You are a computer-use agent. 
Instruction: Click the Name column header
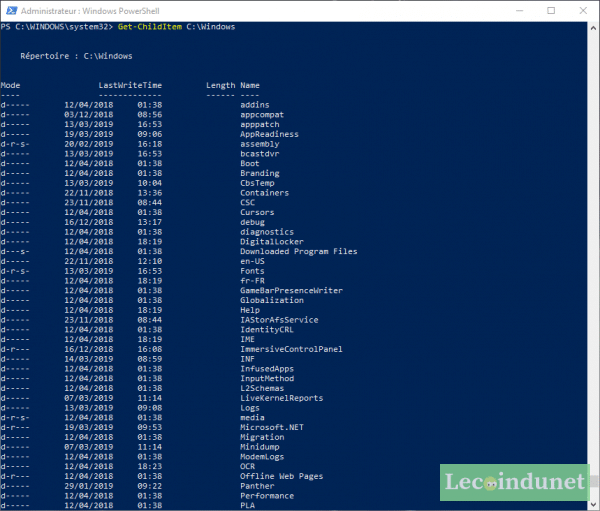pos(250,85)
